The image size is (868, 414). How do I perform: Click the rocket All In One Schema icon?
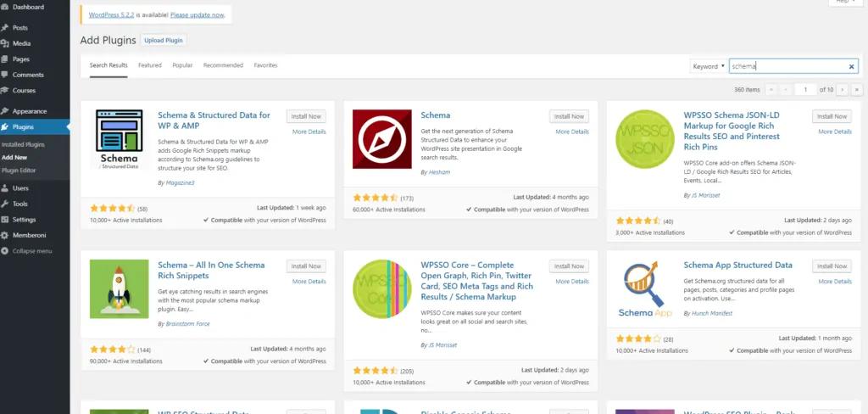119,288
